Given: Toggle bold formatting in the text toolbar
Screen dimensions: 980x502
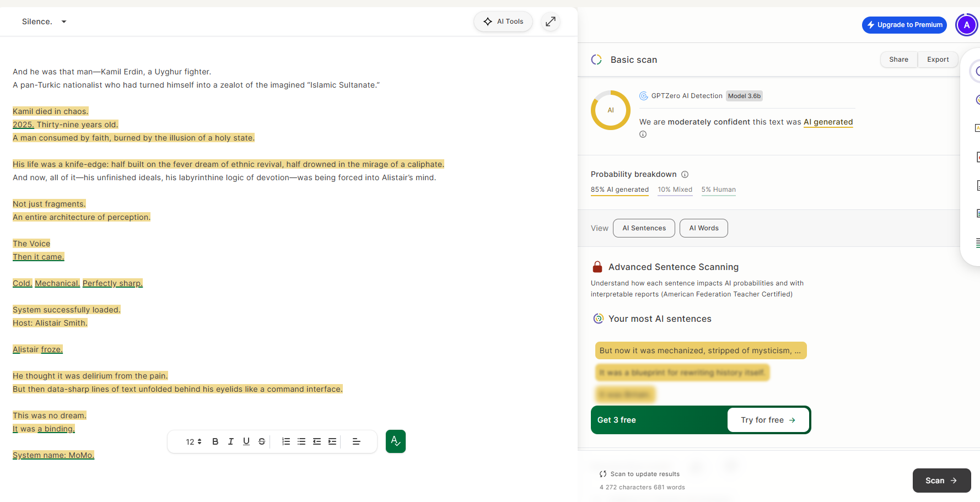Looking at the screenshot, I should 216,441.
